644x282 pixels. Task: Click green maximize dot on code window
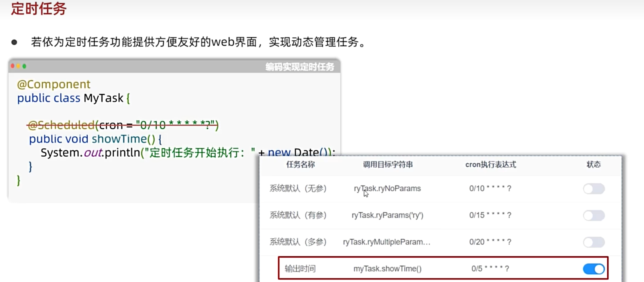click(x=24, y=66)
